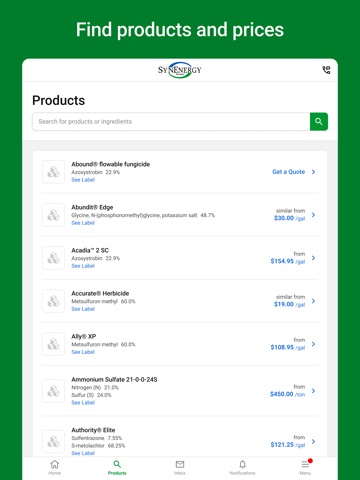The height and width of the screenshot is (480, 360).
Task: Click the $108.95 /gal price for Ally XP
Action: [x=288, y=347]
